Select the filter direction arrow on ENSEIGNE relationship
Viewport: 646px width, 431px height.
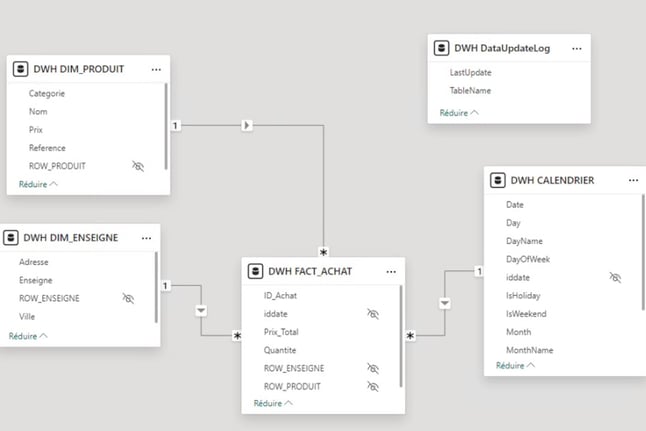tap(201, 310)
